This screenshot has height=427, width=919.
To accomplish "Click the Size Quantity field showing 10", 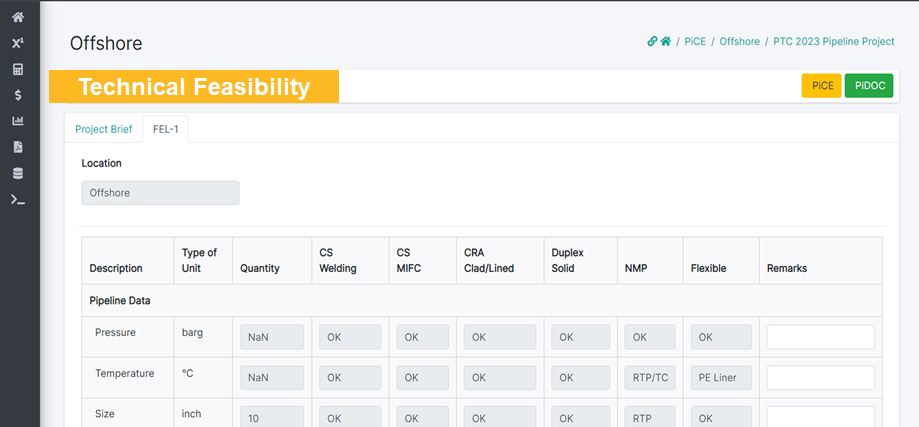I will point(272,418).
